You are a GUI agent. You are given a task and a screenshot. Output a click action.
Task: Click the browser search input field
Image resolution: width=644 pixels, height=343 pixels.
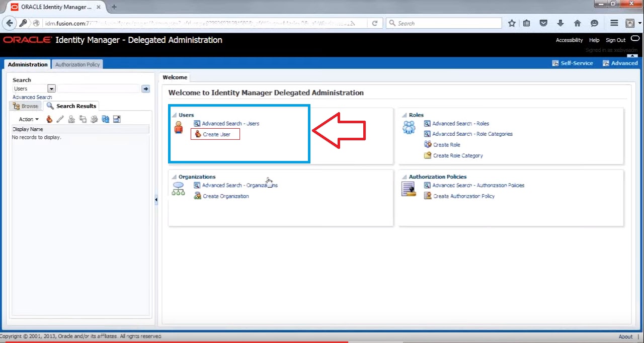pos(443,23)
